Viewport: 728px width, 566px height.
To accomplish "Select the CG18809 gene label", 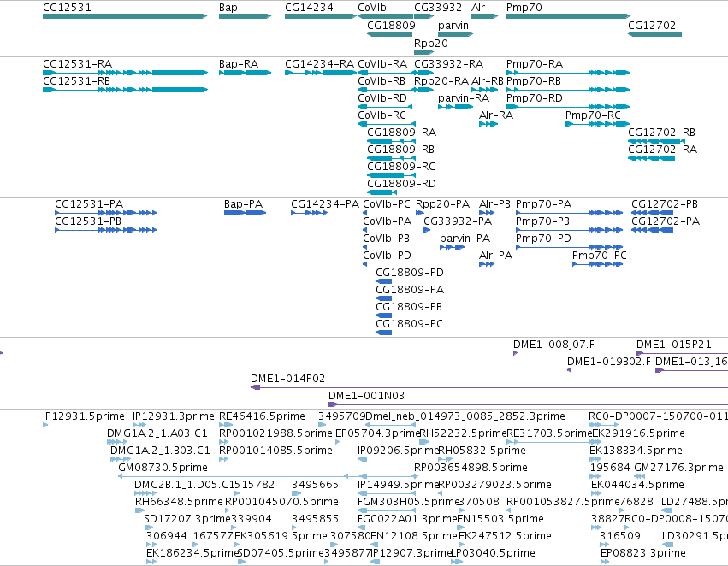I will click(x=391, y=25).
